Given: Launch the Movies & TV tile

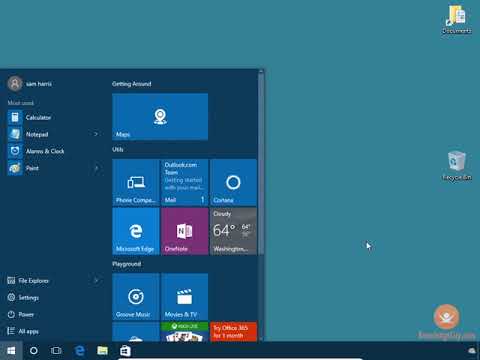Looking at the screenshot, I should tap(185, 297).
